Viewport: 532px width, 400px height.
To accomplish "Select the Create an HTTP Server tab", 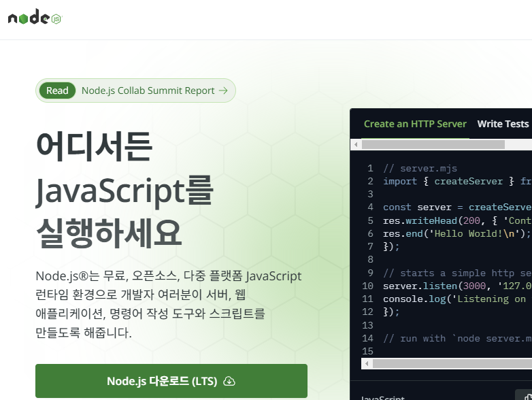I will [415, 124].
